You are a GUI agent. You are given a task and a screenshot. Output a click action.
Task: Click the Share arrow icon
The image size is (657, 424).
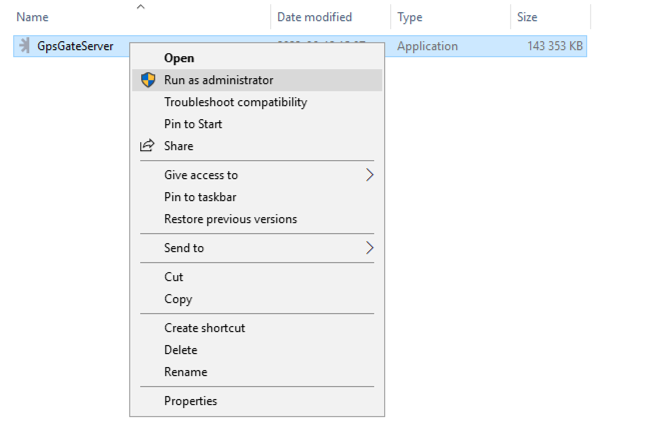point(147,145)
